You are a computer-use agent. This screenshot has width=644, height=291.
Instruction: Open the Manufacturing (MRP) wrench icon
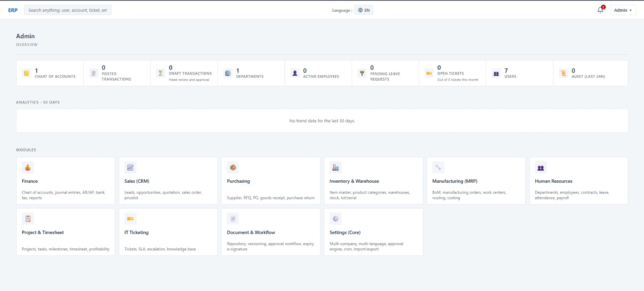[x=438, y=167]
